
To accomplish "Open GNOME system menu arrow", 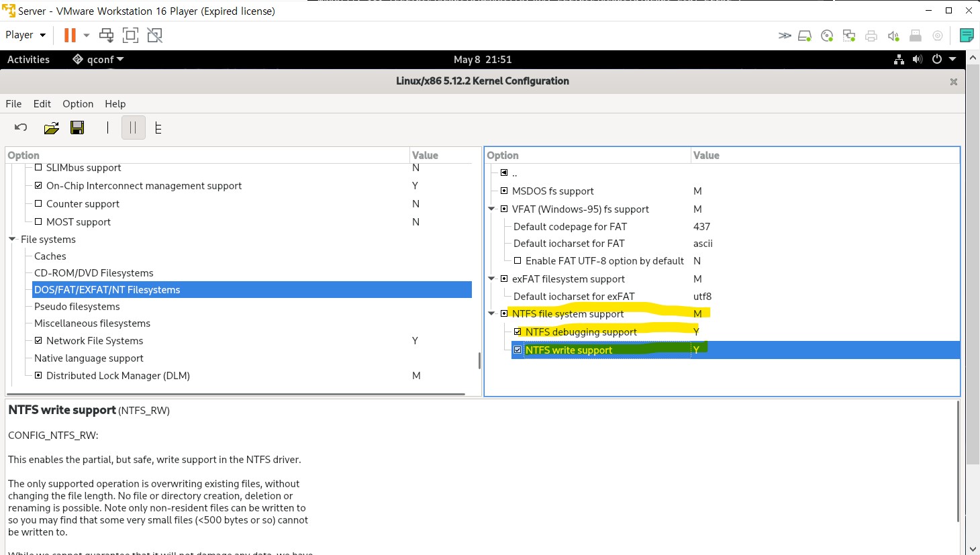I will pos(952,59).
